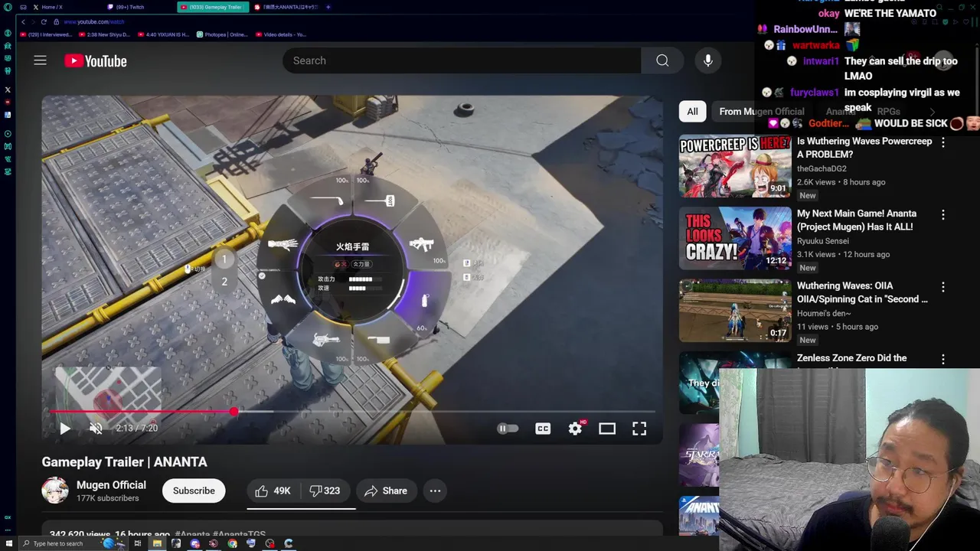This screenshot has height=551, width=980.
Task: Open options menu for Zenless Zone Zero video
Action: point(943,359)
